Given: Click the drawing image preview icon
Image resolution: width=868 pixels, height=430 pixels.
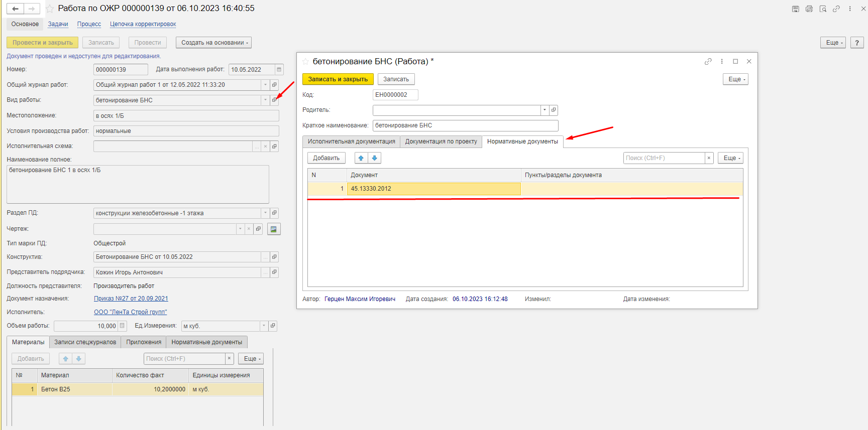Looking at the screenshot, I should tap(274, 229).
